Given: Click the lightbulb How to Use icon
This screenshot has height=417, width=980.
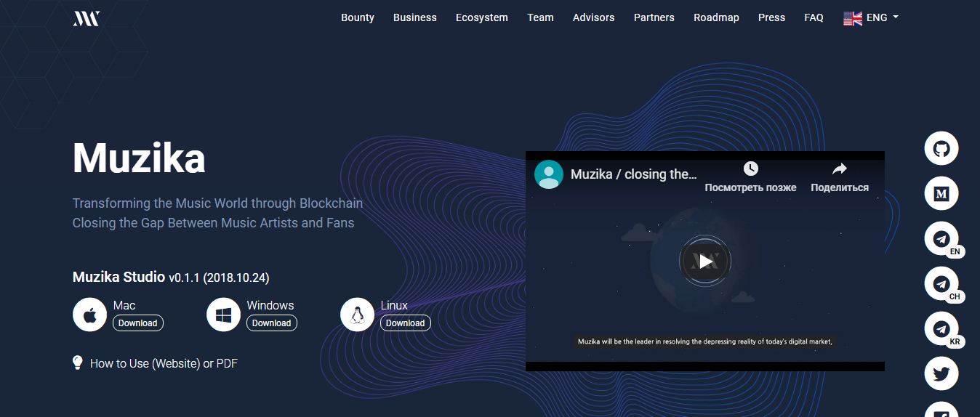Looking at the screenshot, I should [x=78, y=363].
